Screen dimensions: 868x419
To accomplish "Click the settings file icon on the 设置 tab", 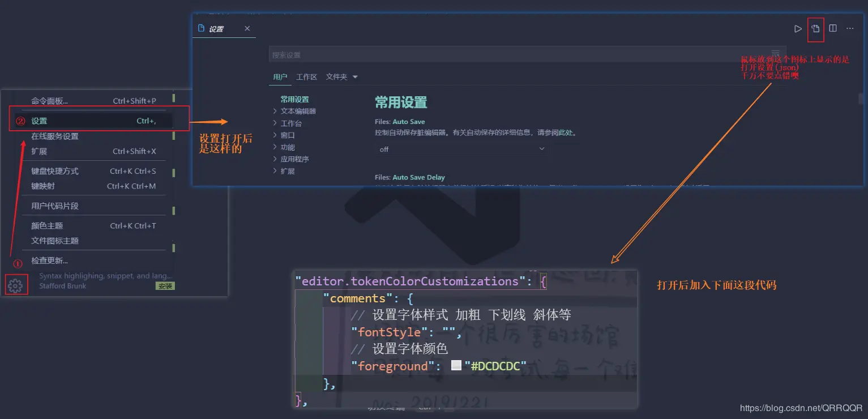I will tap(201, 28).
